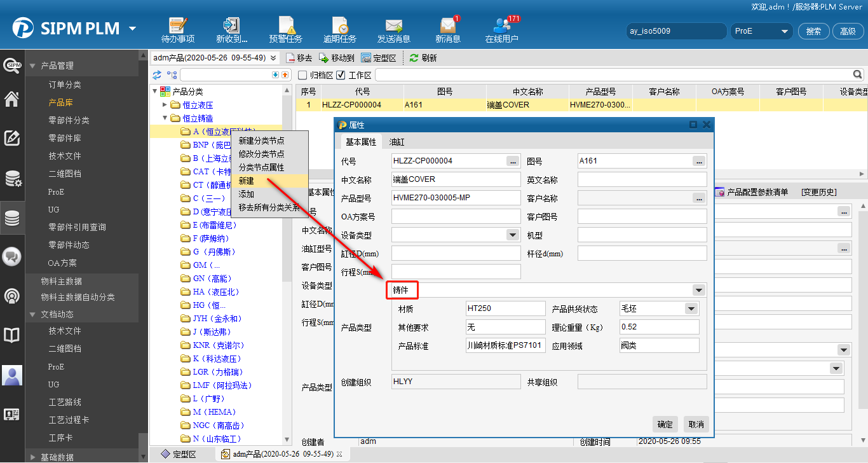The width and height of the screenshot is (868, 463).
Task: Select 新建 in the context menu
Action: point(247,181)
